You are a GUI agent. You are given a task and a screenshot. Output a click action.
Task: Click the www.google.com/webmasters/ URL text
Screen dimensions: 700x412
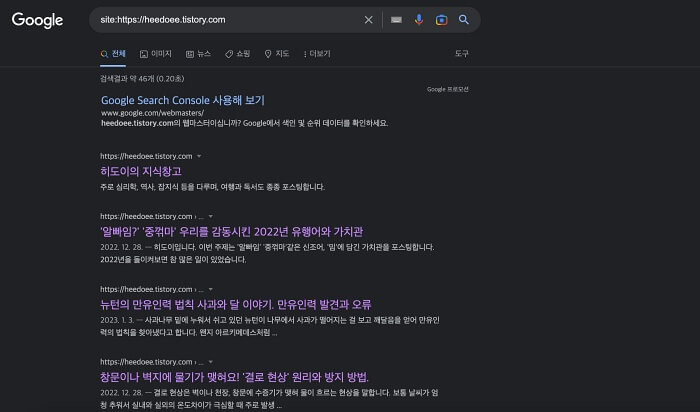(152, 113)
